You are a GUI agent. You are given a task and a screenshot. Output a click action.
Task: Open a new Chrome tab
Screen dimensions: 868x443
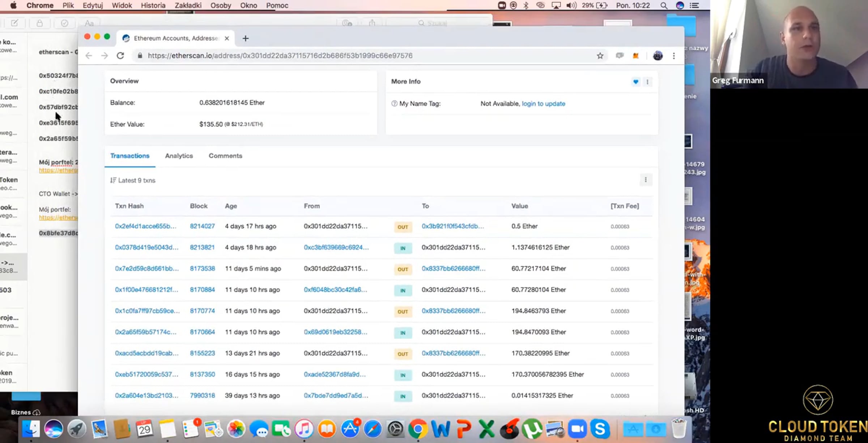click(x=246, y=38)
